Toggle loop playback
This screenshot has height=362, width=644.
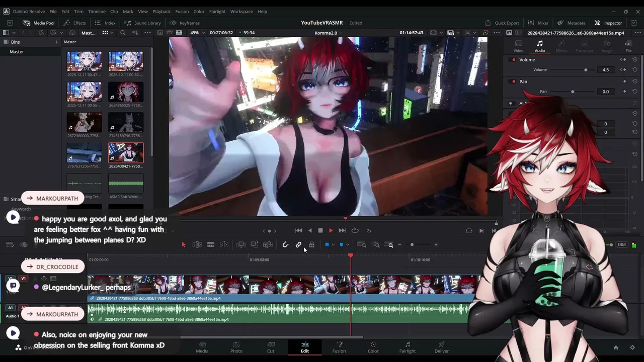click(x=355, y=231)
